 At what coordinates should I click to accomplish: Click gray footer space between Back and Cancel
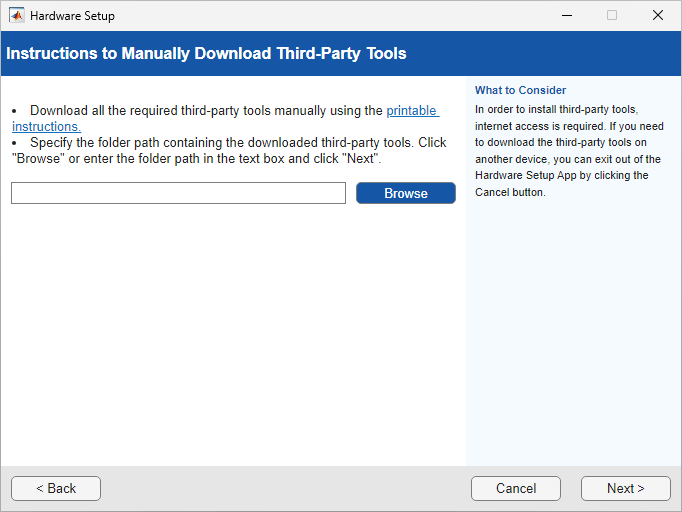285,488
